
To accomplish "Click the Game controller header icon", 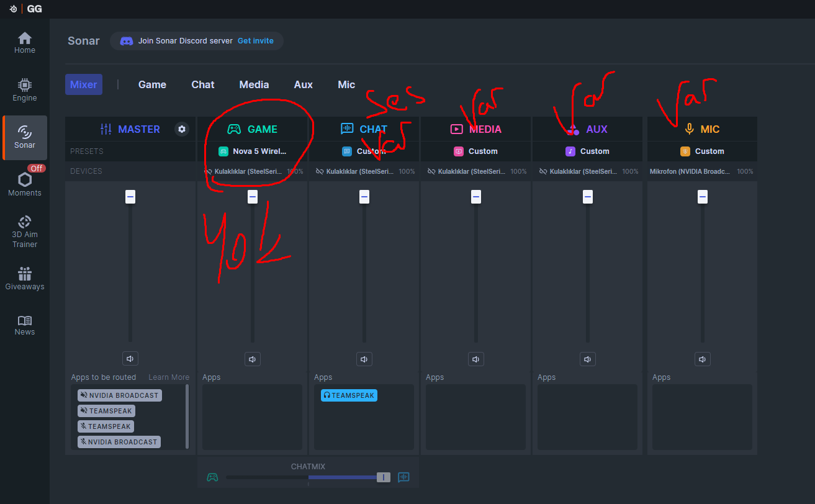I will pyautogui.click(x=234, y=129).
